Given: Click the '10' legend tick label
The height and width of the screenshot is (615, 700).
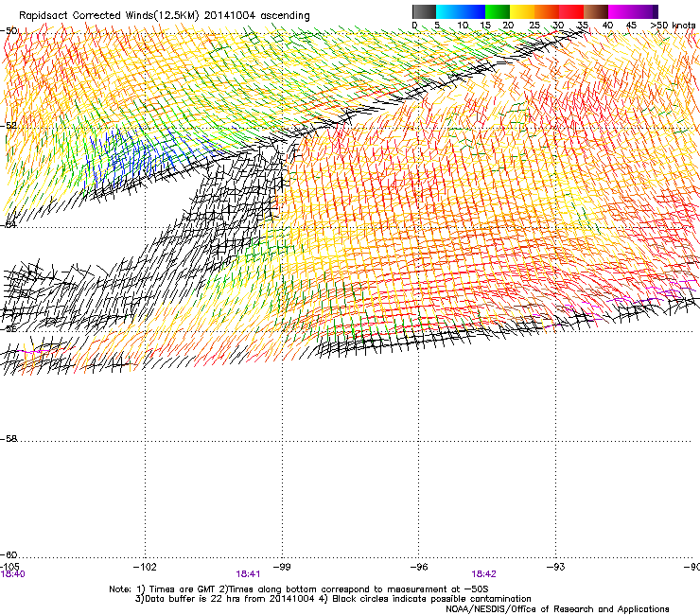Looking at the screenshot, I should point(463,25).
